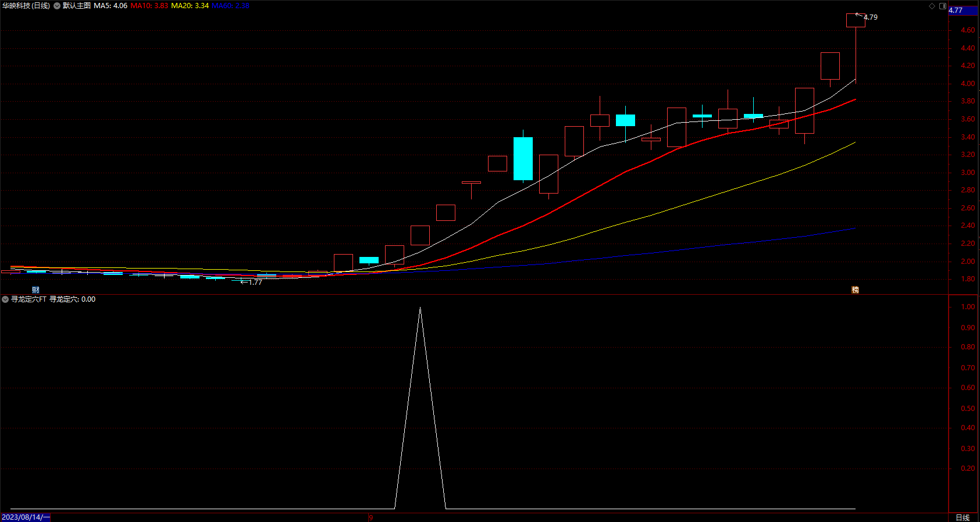Image resolution: width=980 pixels, height=522 pixels.
Task: Click the latest candlestick near 4.79
Action: [x=856, y=20]
